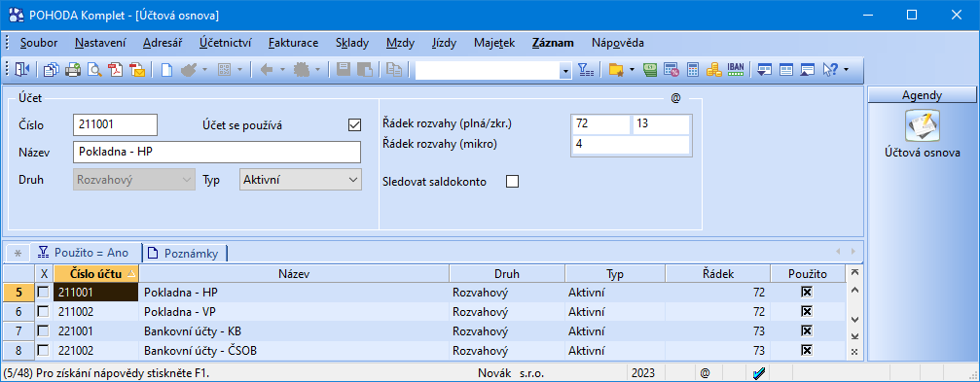Expand arrow next to greyed back arrow

coord(282,70)
